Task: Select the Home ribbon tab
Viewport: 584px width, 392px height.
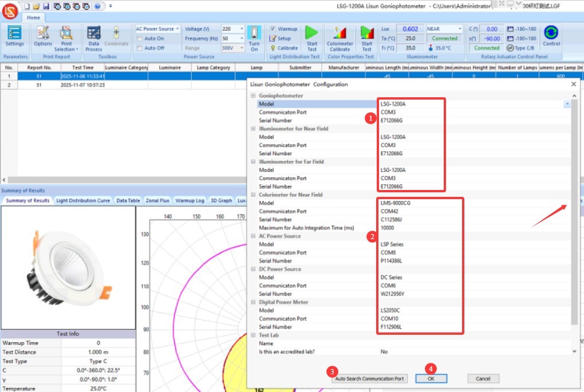Action: (33, 18)
